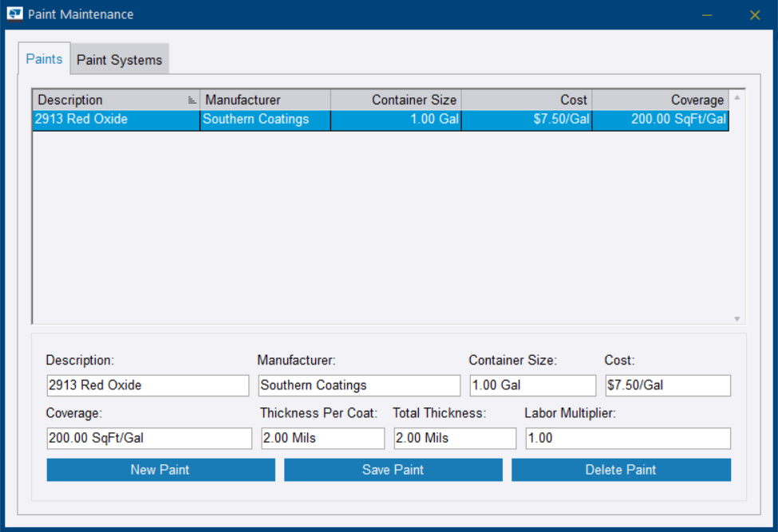The width and height of the screenshot is (778, 532).
Task: Click the Coverage field with 200.00 SqFt/Gal
Action: pos(149,439)
